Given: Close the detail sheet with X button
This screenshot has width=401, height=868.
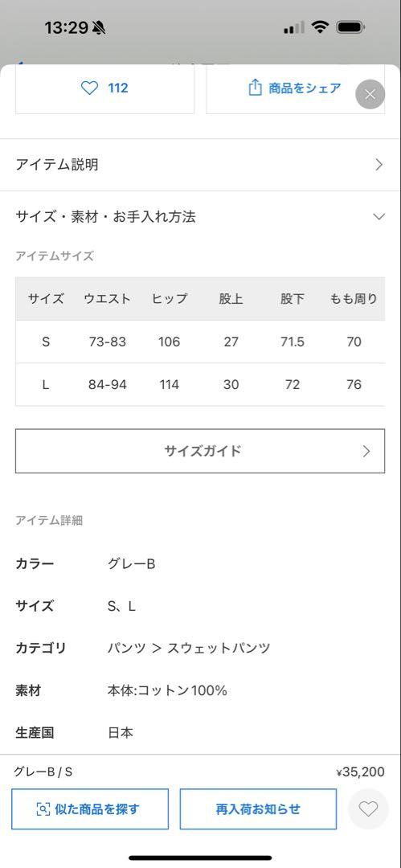Looking at the screenshot, I should click(370, 94).
